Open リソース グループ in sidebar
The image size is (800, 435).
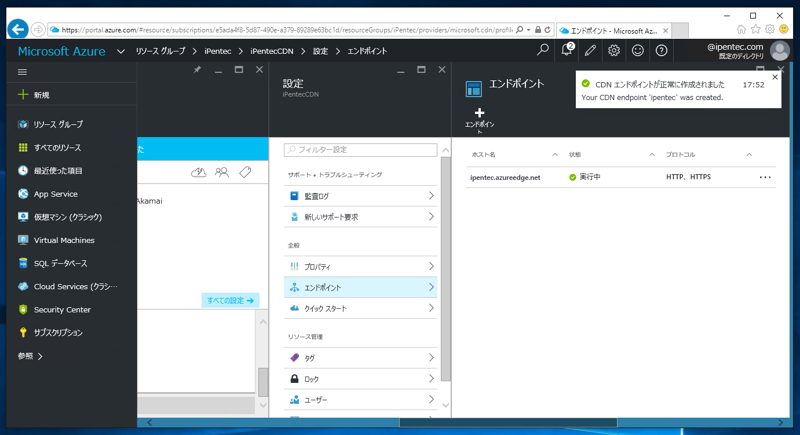point(71,124)
